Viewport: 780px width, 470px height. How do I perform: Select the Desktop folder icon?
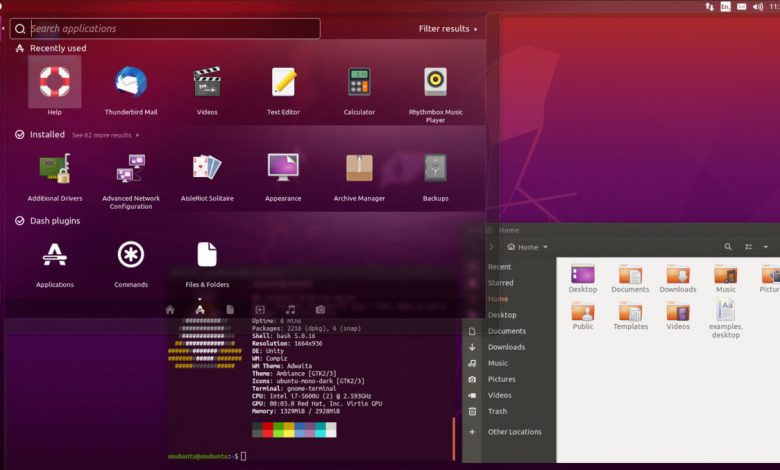click(583, 274)
